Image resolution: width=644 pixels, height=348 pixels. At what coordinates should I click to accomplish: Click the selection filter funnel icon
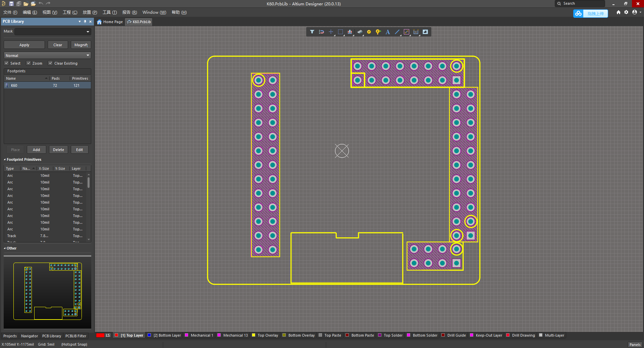312,32
